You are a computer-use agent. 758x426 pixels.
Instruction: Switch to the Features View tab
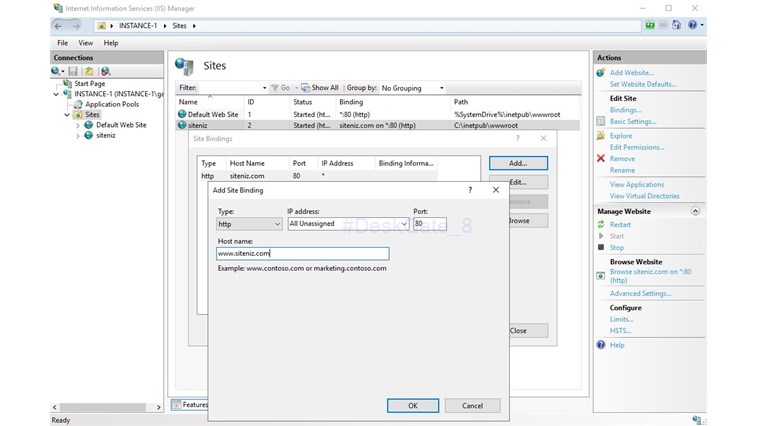(190, 405)
